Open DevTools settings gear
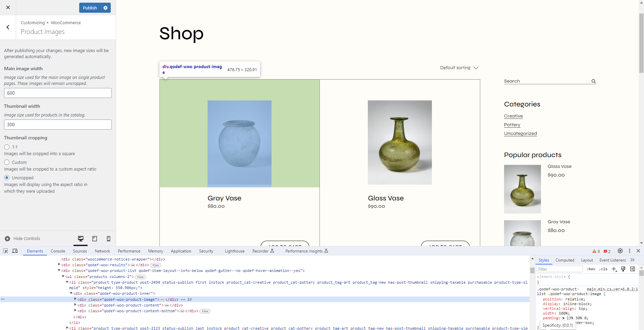Viewport: 644px width, 330px height. click(620, 251)
